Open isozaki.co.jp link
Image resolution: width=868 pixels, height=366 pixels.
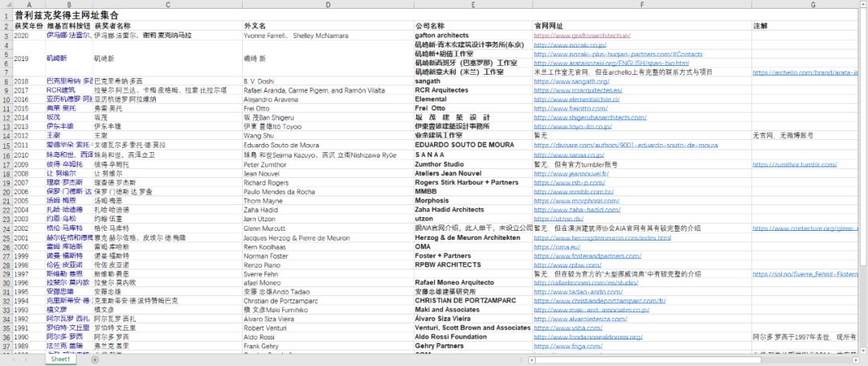click(570, 45)
